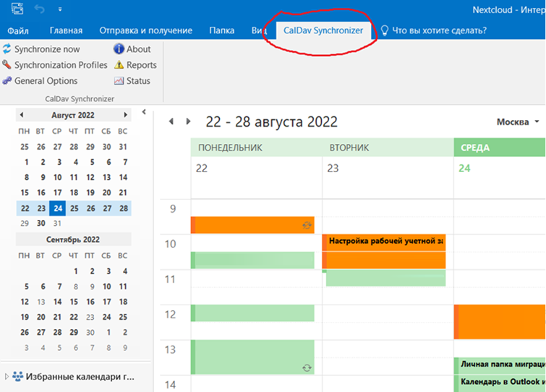Go to next month in mini calendar
This screenshot has width=546, height=392.
point(125,114)
